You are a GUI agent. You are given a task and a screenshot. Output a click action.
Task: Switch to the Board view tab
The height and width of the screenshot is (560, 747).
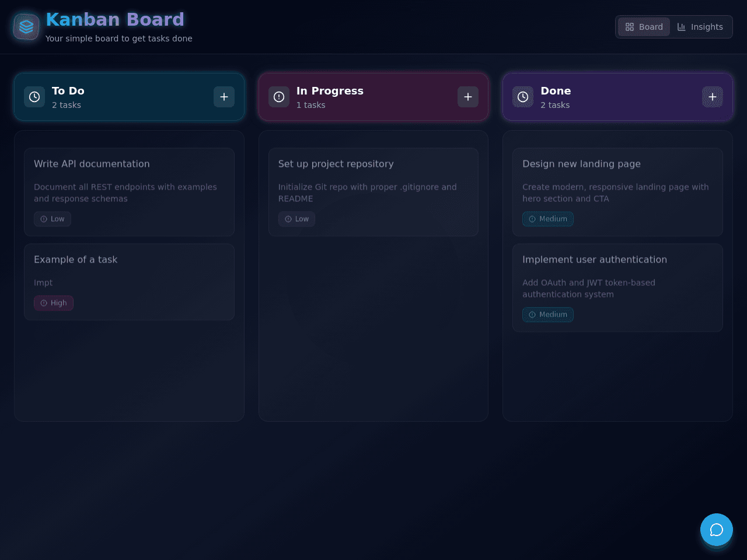pyautogui.click(x=644, y=27)
